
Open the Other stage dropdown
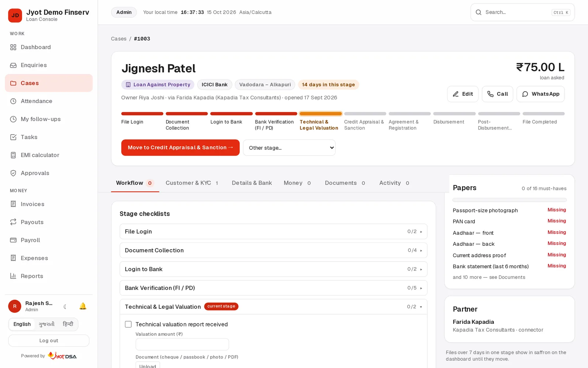click(289, 148)
